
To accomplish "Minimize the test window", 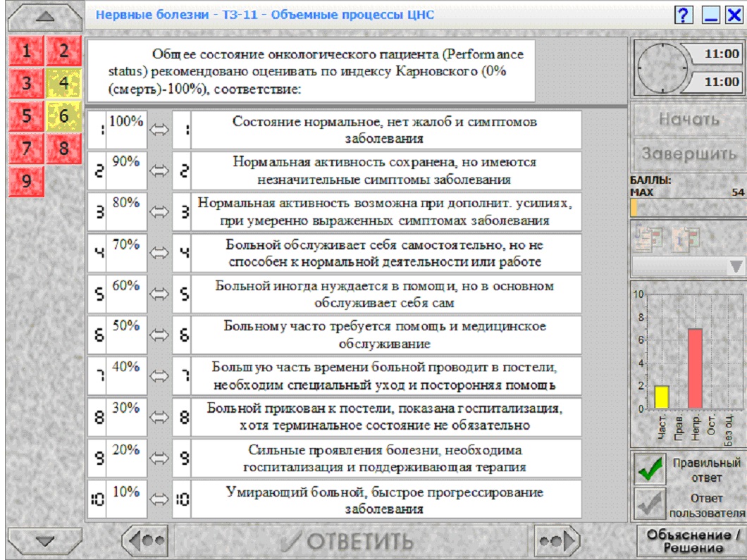I will (x=710, y=15).
